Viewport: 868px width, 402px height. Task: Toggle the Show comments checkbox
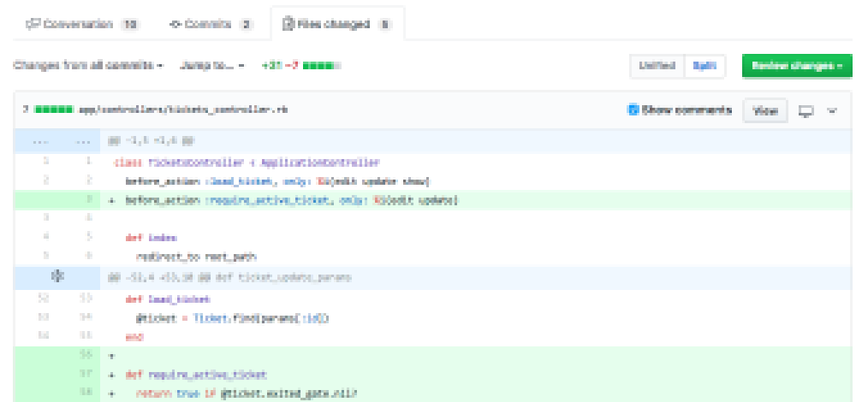point(633,110)
